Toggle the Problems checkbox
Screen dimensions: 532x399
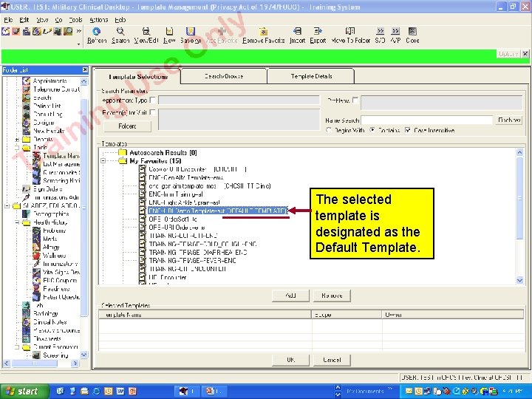[355, 100]
